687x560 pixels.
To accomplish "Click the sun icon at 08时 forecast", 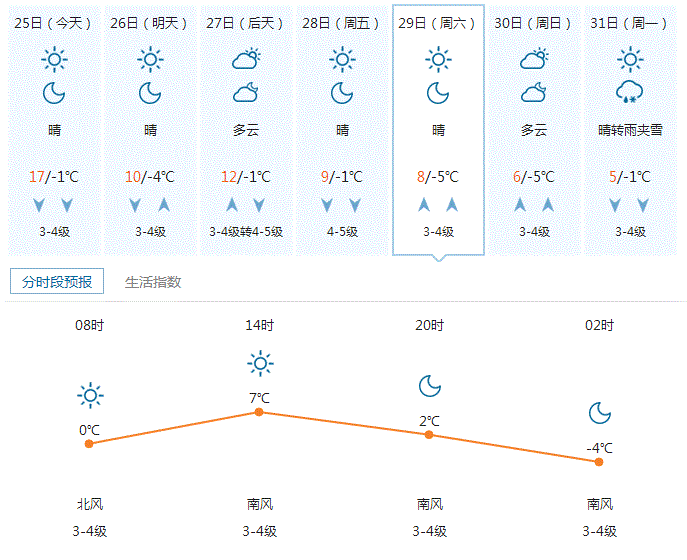I will click(90, 396).
